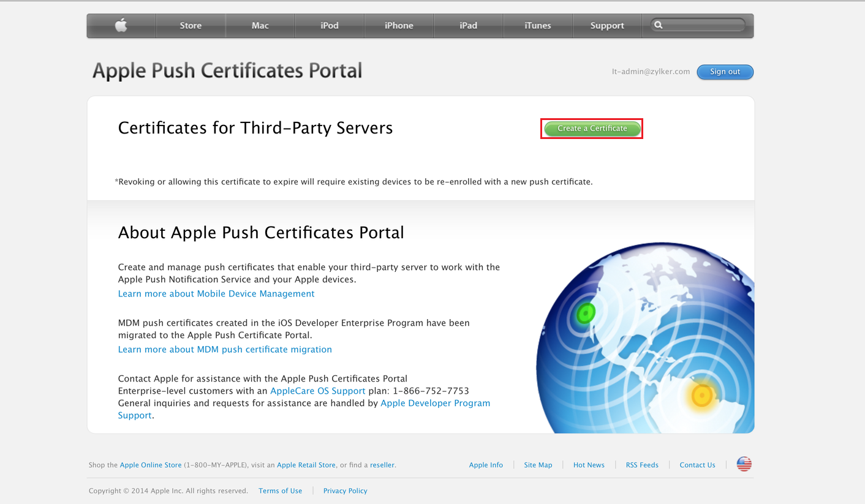Click the Apple logo in navigation bar

click(x=121, y=25)
